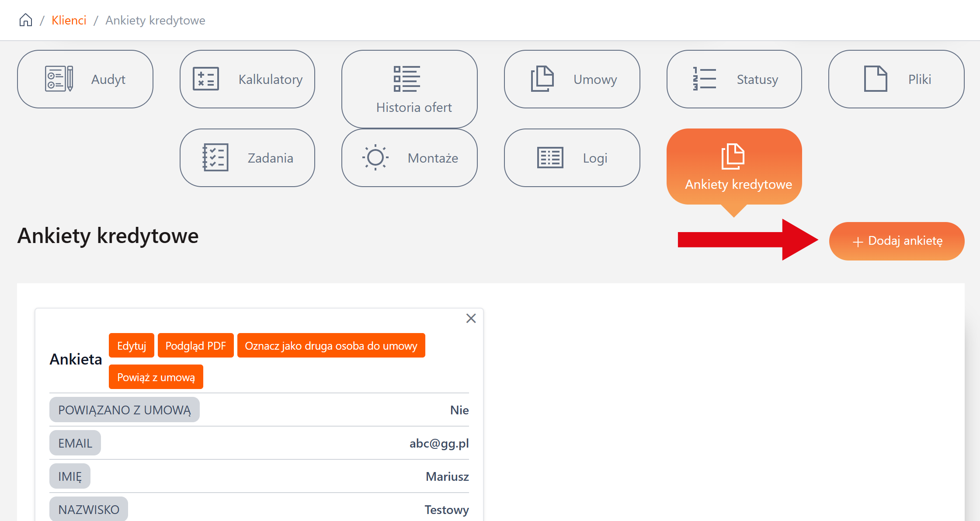Click the Logi table icon
Viewport: 980px width, 521px height.
tap(550, 158)
